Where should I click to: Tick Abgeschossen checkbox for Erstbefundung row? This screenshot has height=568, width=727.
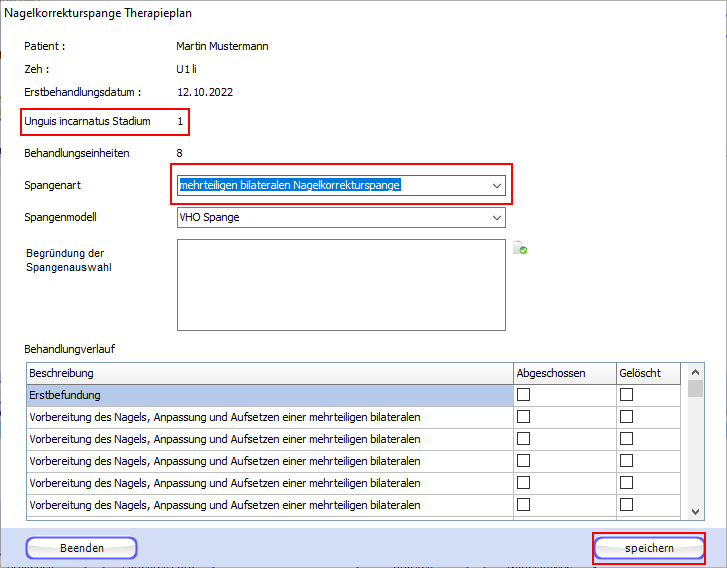tap(523, 395)
